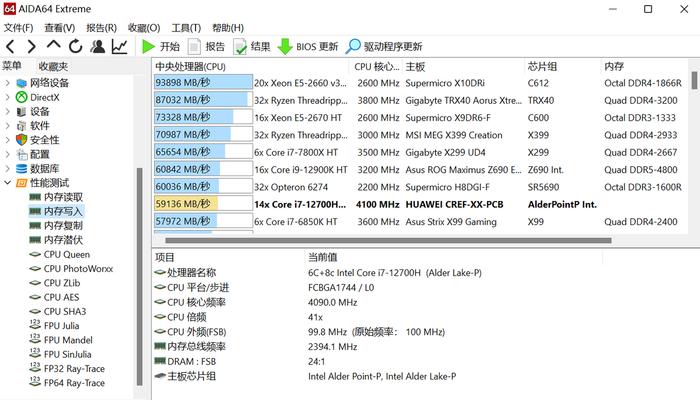This screenshot has height=400, width=700.
Task: Go back with the left arrow button
Action: pyautogui.click(x=11, y=46)
